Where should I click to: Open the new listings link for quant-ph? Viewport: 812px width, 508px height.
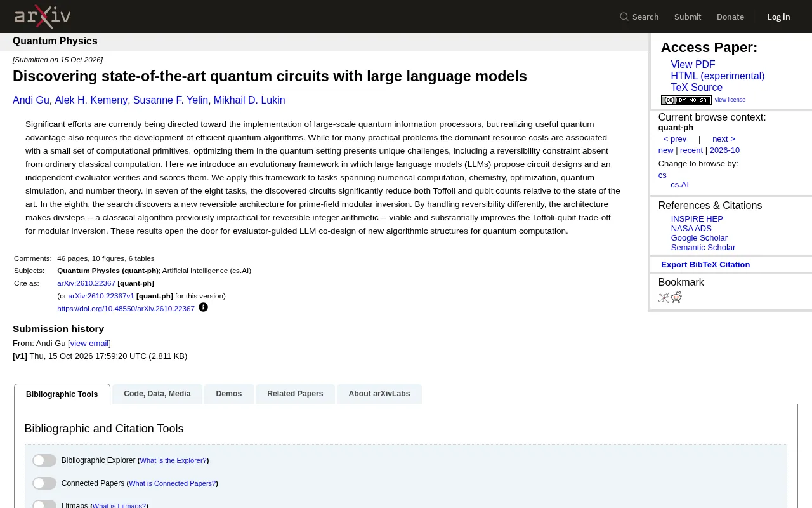(665, 150)
